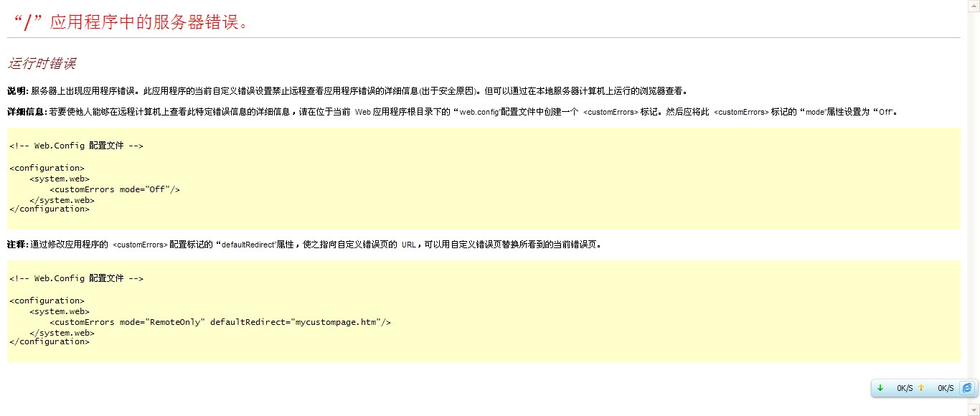This screenshot has width=980, height=416.
Task: Click the bold "说明:" label
Action: click(18, 91)
